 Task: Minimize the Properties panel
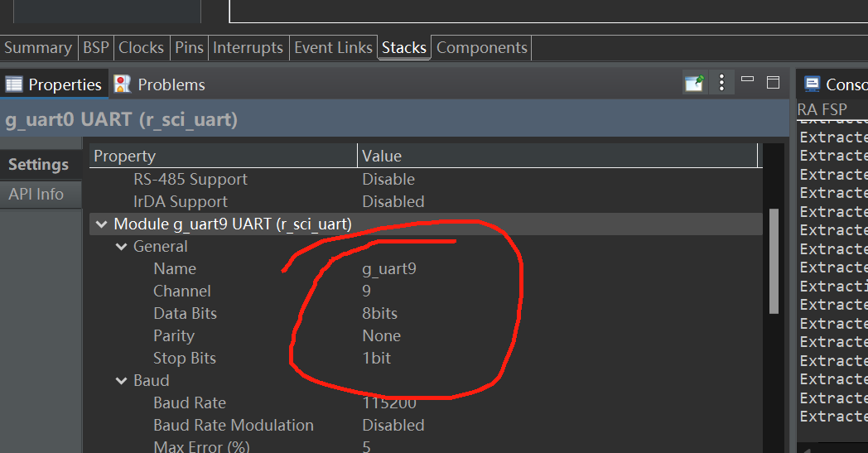tap(747, 80)
